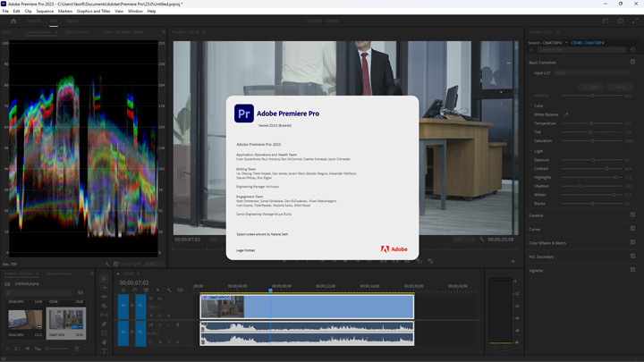Expand the Curves section
The height and width of the screenshot is (362, 644).
click(x=534, y=230)
